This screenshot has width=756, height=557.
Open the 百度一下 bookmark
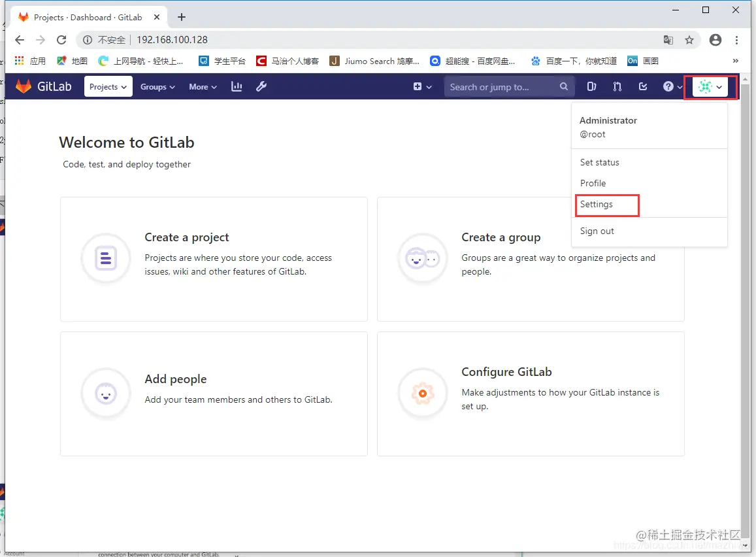[x=574, y=61]
